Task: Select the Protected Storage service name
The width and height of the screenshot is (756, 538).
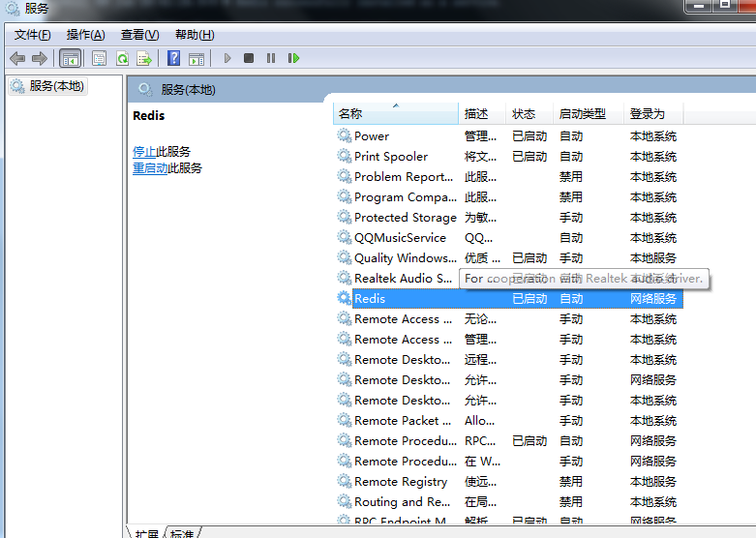Action: (406, 218)
